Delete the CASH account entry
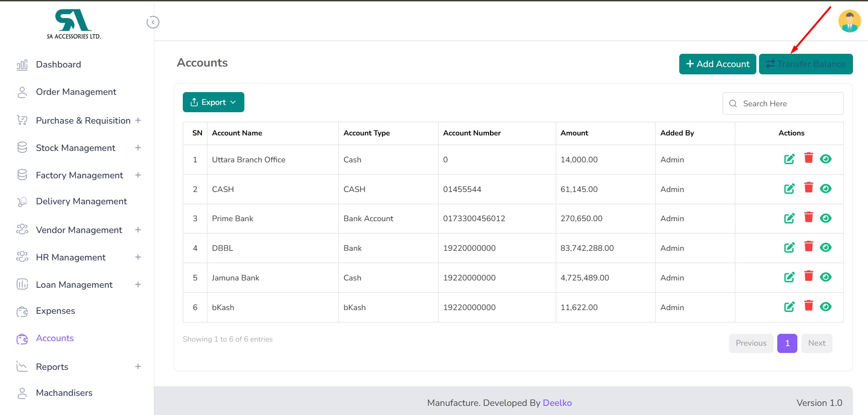Viewport: 868px width, 415px height. pos(808,188)
